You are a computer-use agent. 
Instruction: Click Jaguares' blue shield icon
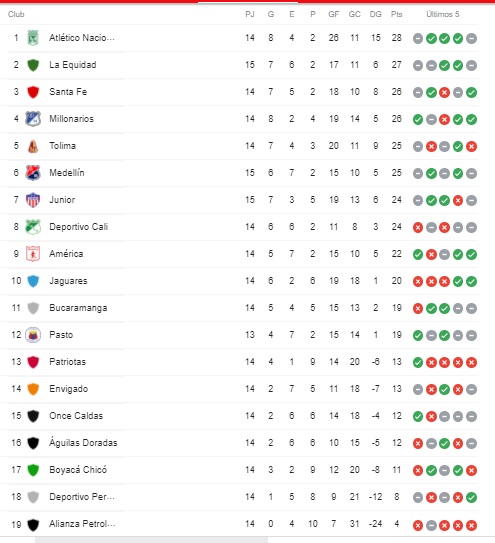[33, 281]
